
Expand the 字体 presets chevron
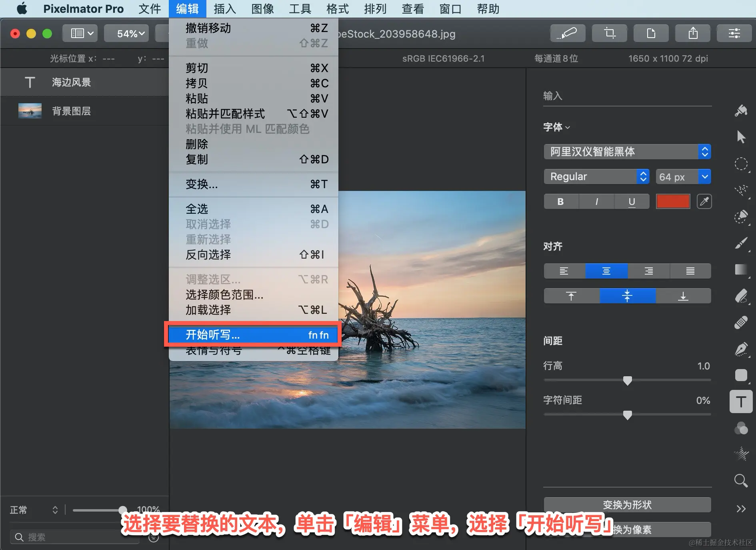568,128
